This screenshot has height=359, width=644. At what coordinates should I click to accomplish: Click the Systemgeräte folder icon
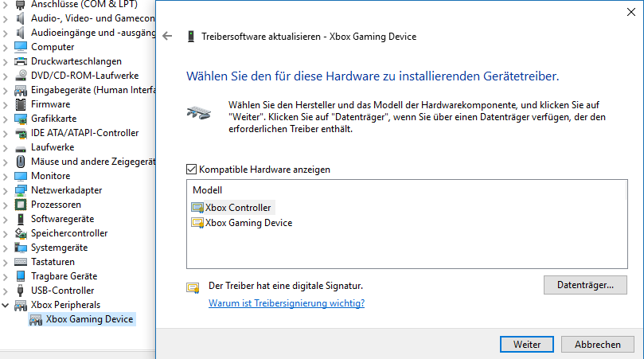point(20,248)
